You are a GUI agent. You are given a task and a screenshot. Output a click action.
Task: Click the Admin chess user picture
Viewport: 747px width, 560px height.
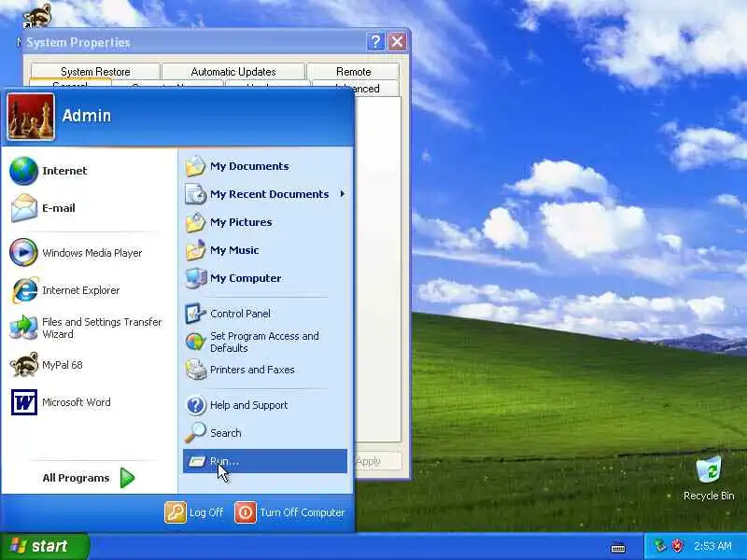click(x=31, y=117)
